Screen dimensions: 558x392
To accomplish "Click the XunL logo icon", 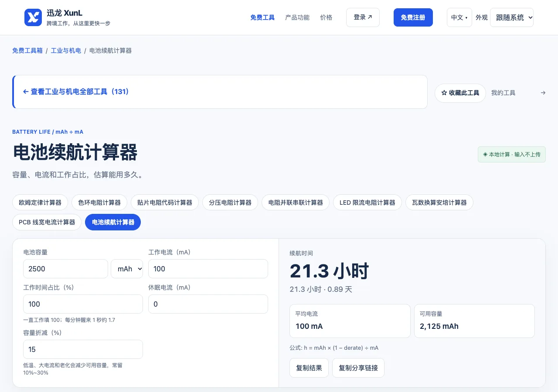I will (x=33, y=17).
